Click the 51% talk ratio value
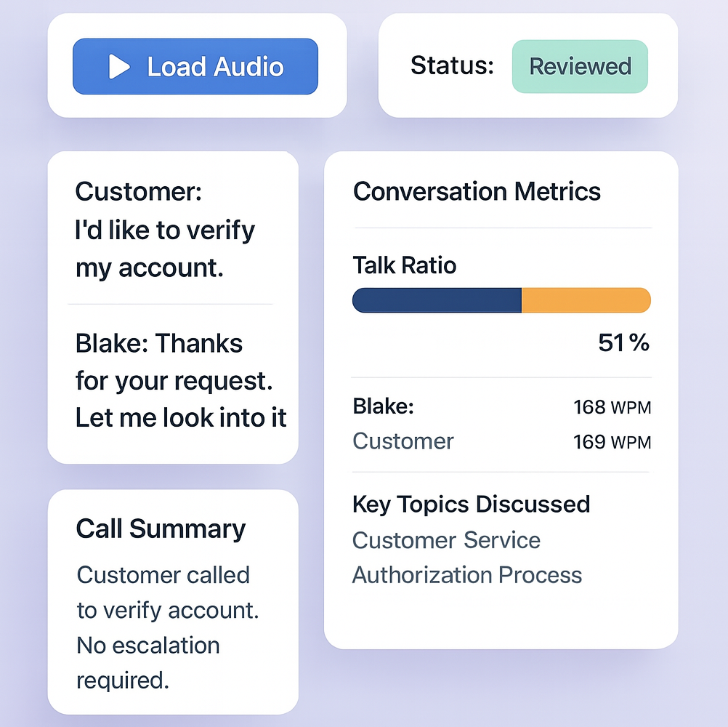The height and width of the screenshot is (727, 728). click(623, 342)
